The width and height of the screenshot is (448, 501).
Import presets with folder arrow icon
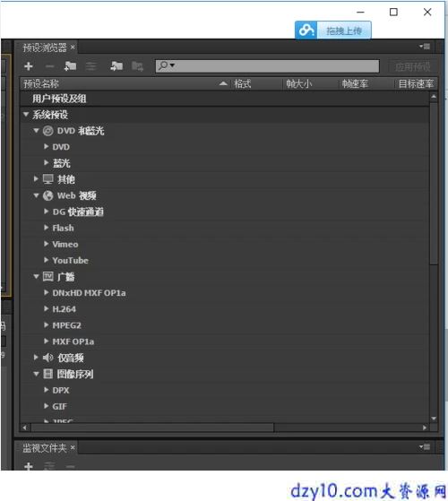[x=116, y=66]
